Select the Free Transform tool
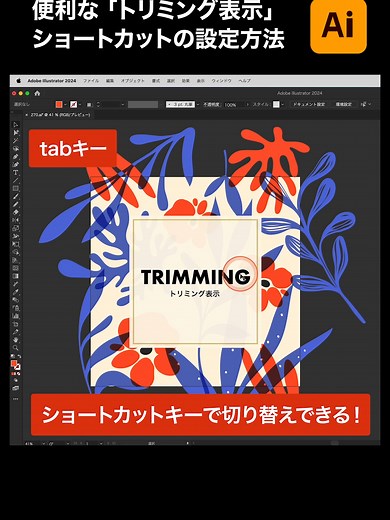This screenshot has height=520, width=390. [16, 244]
